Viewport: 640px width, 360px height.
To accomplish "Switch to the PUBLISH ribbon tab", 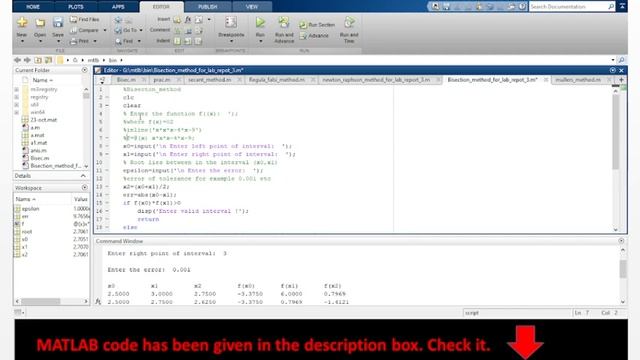I will [x=208, y=7].
